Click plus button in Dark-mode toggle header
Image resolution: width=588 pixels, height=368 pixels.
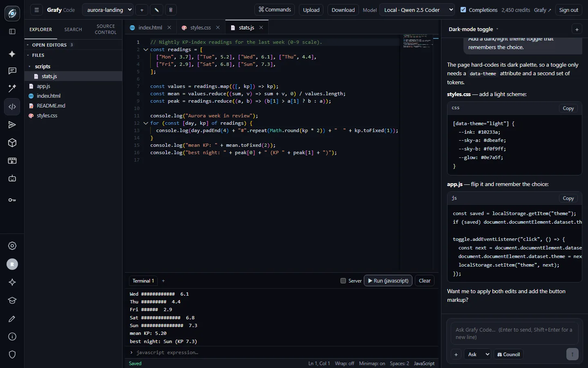coord(577,29)
